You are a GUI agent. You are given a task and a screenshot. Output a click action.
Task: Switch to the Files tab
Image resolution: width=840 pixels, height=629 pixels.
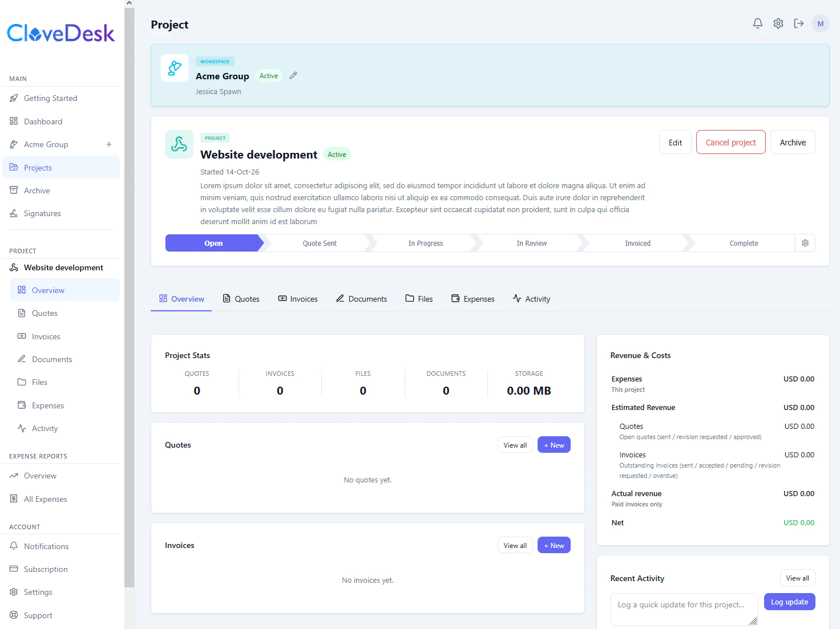click(419, 299)
